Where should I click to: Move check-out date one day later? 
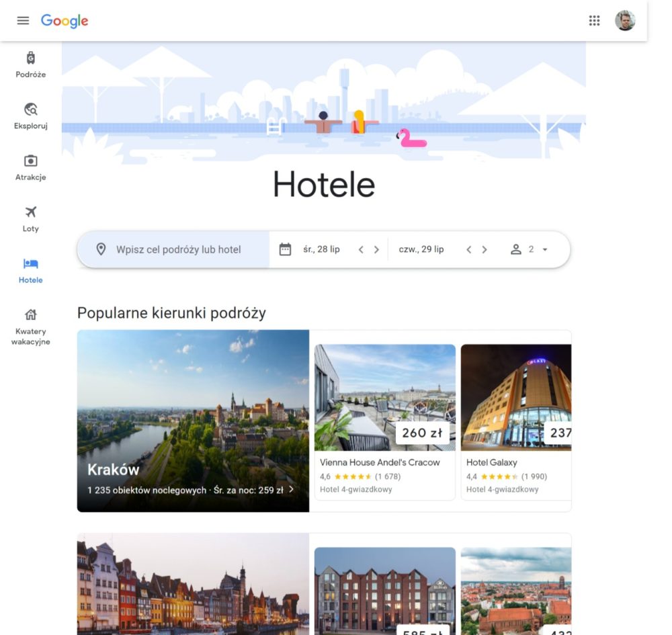point(485,249)
